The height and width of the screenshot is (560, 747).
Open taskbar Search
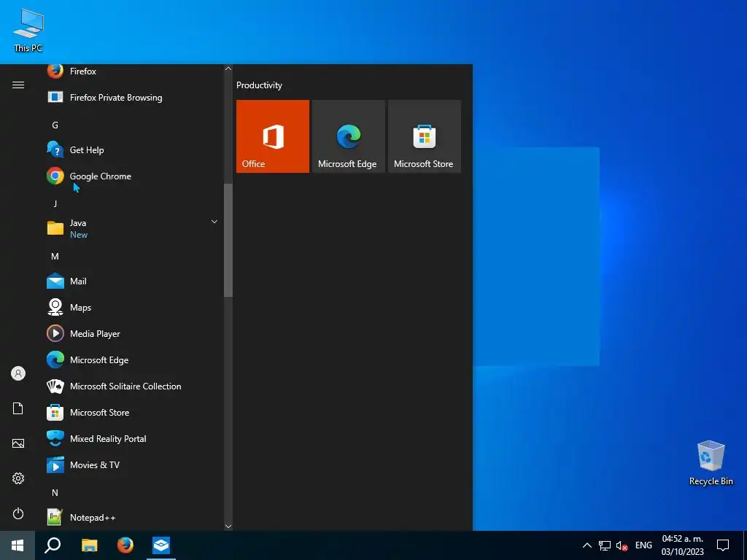53,545
